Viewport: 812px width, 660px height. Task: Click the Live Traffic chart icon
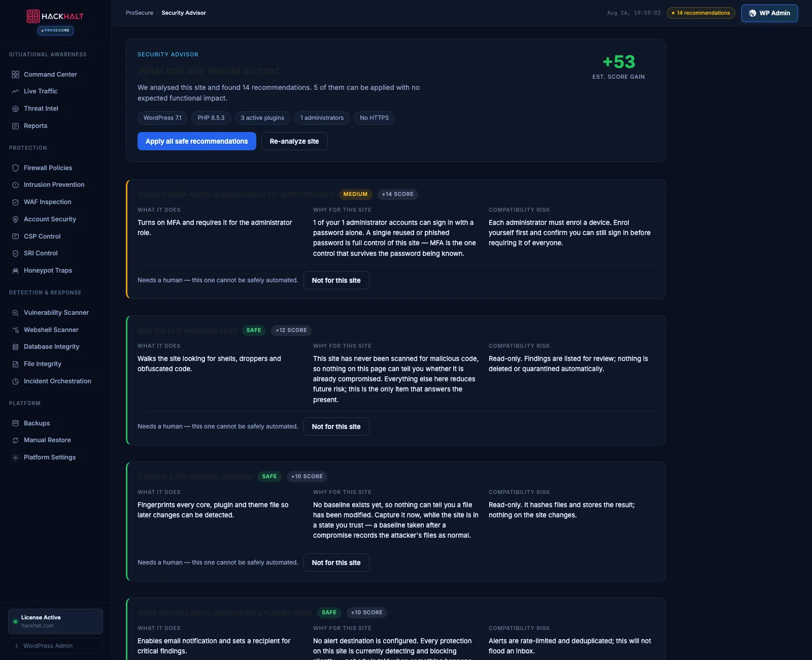15,91
